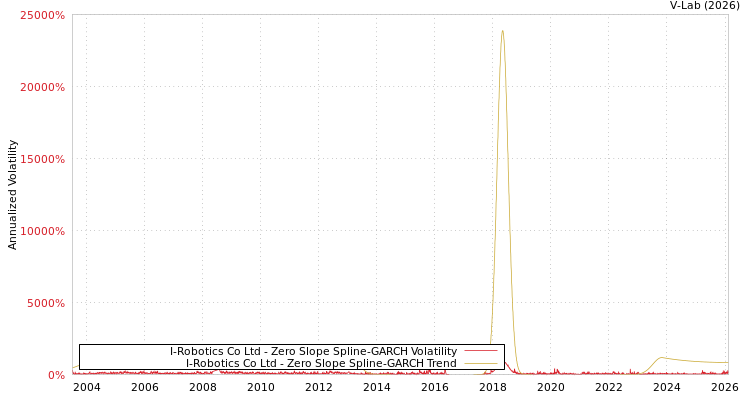The height and width of the screenshot is (400, 750).
Task: Click red line sample in legend
Action: coord(481,351)
